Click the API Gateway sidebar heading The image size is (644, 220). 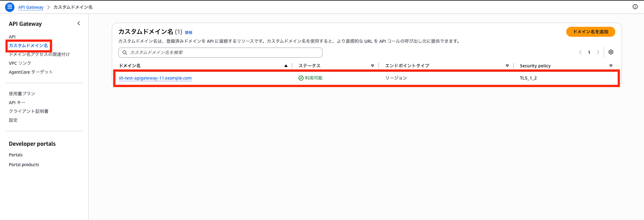coord(25,24)
